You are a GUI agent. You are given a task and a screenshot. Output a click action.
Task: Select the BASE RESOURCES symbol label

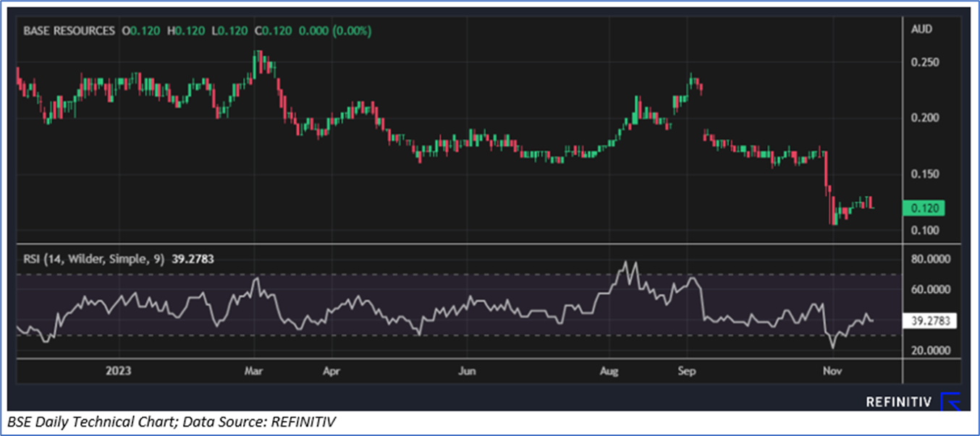[x=69, y=31]
